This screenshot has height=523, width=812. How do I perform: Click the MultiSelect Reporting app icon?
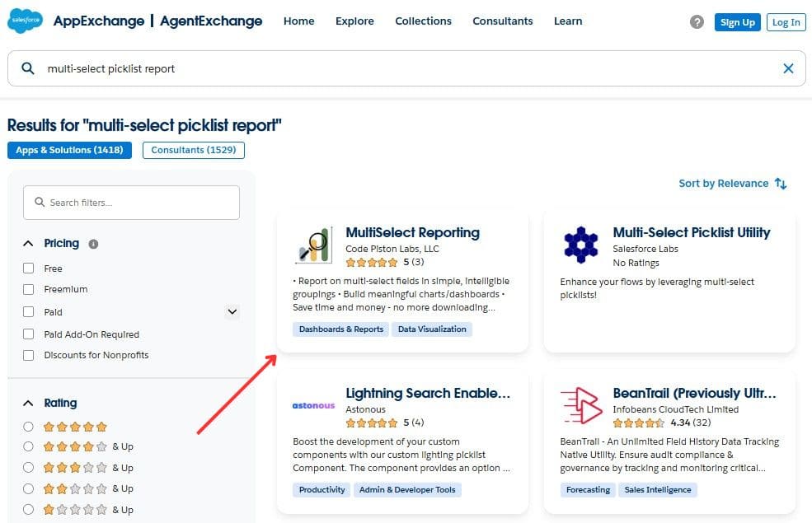pos(314,245)
